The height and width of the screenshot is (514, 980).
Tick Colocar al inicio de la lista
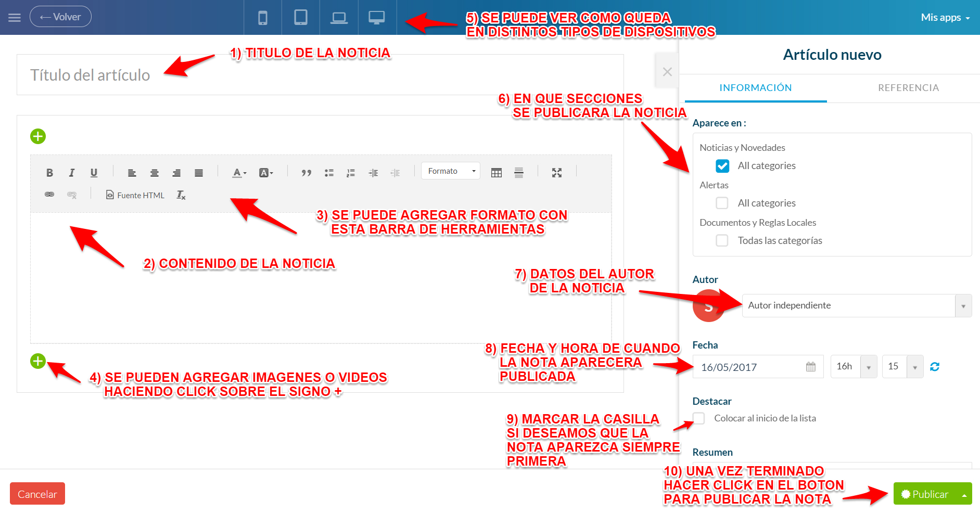point(699,418)
